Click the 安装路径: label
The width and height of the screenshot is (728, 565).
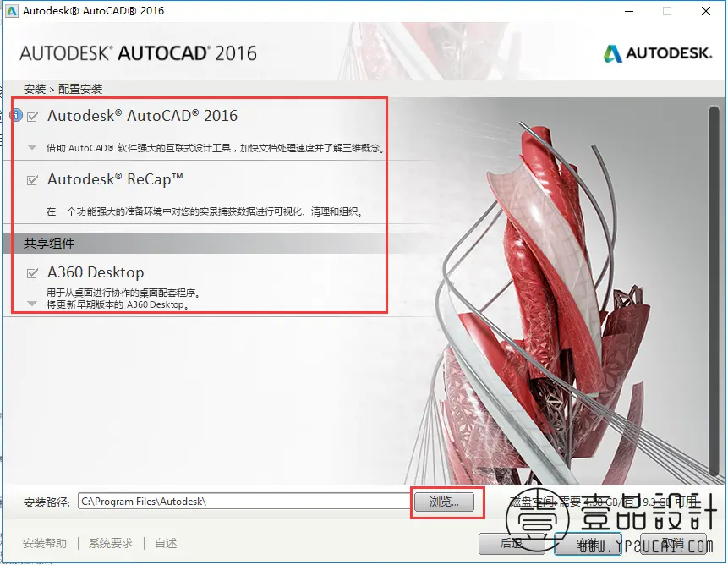pos(47,502)
